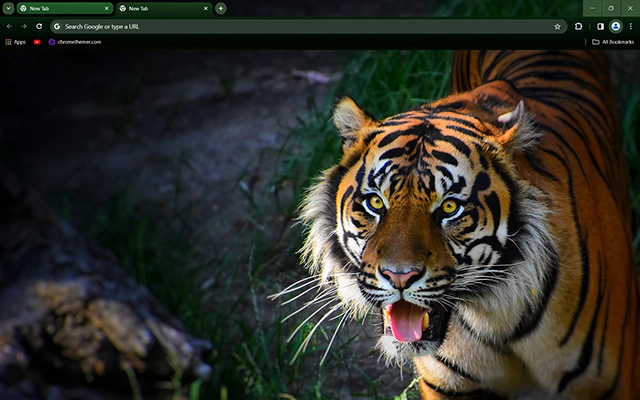This screenshot has height=400, width=640.
Task: Click the Google icon in the address bar
Action: (57, 27)
